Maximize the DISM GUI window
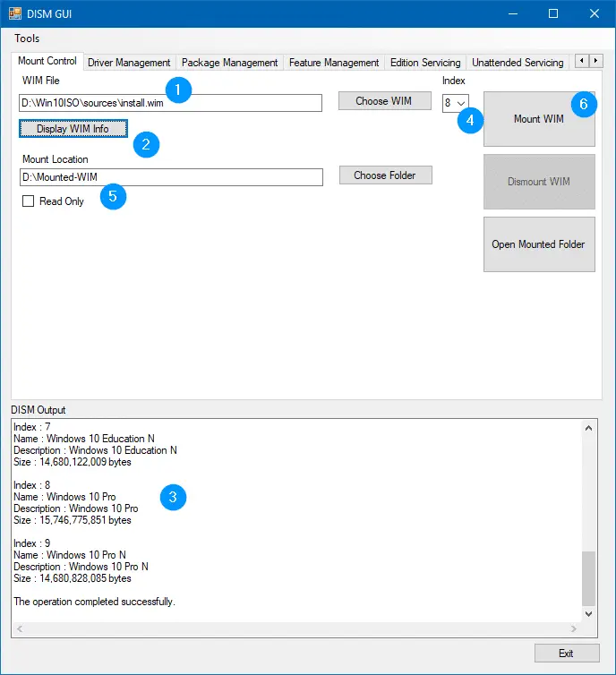This screenshot has width=616, height=675. click(553, 13)
